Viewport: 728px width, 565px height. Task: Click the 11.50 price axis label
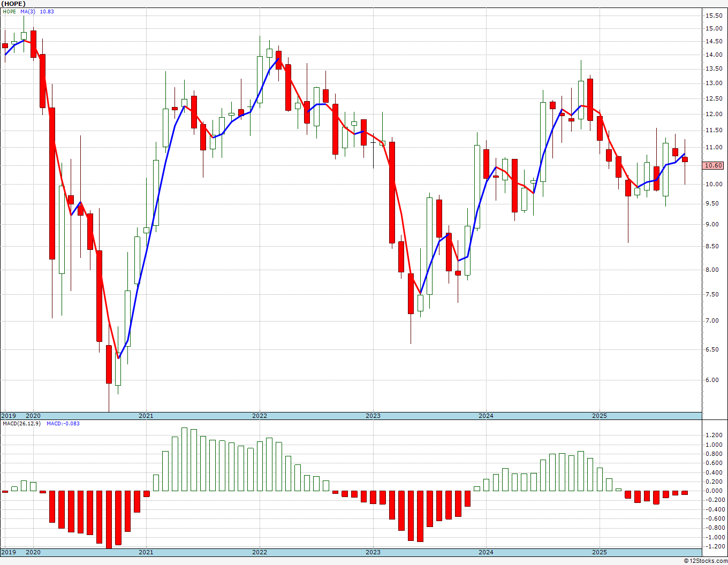click(x=714, y=131)
